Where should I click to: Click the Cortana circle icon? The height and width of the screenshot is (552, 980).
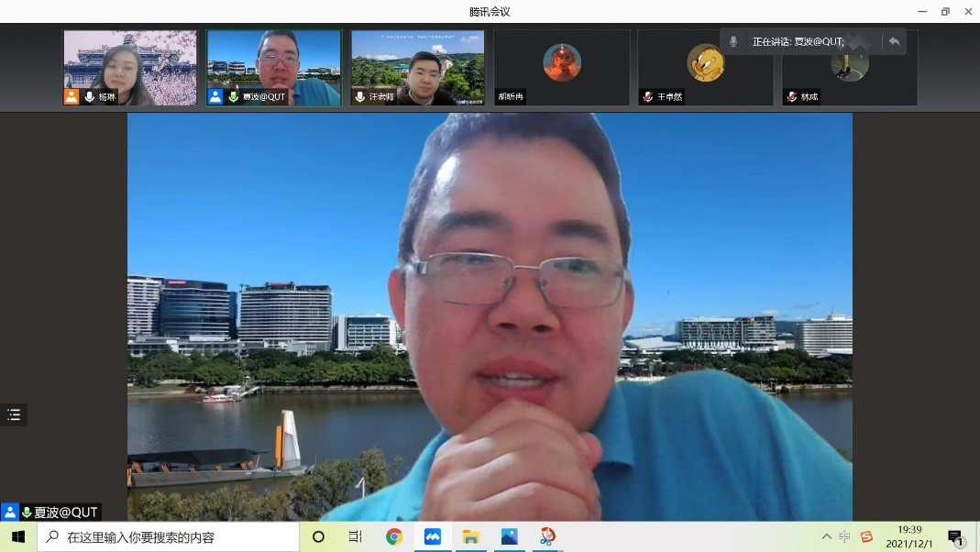319,537
